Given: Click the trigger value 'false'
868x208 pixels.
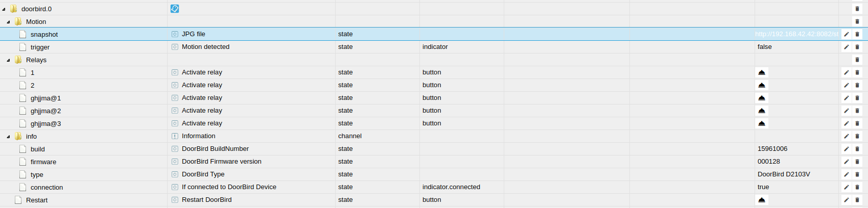Looking at the screenshot, I should tap(765, 47).
